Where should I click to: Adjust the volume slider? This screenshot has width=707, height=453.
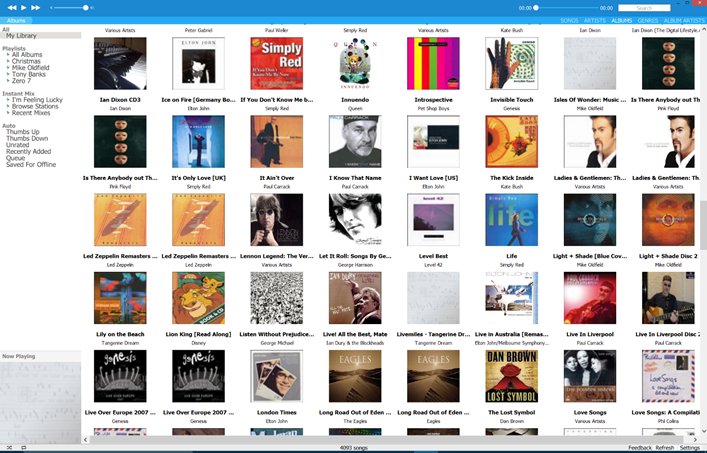[72, 8]
